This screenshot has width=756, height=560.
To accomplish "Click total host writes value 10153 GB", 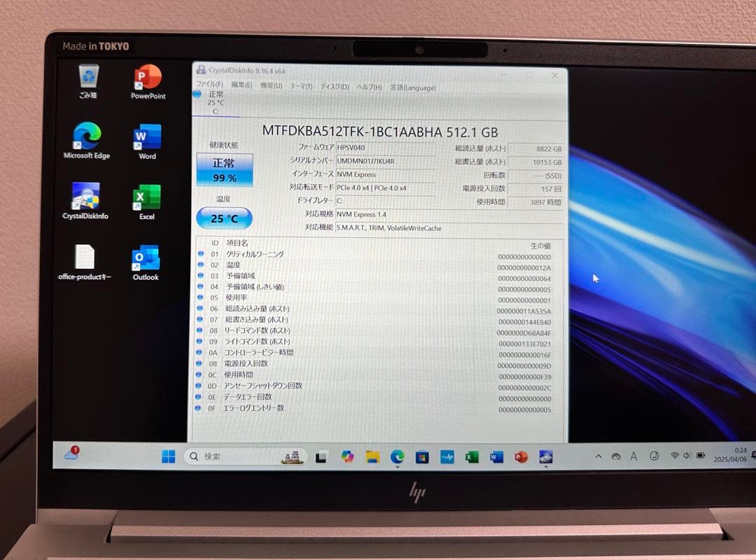I will [535, 162].
